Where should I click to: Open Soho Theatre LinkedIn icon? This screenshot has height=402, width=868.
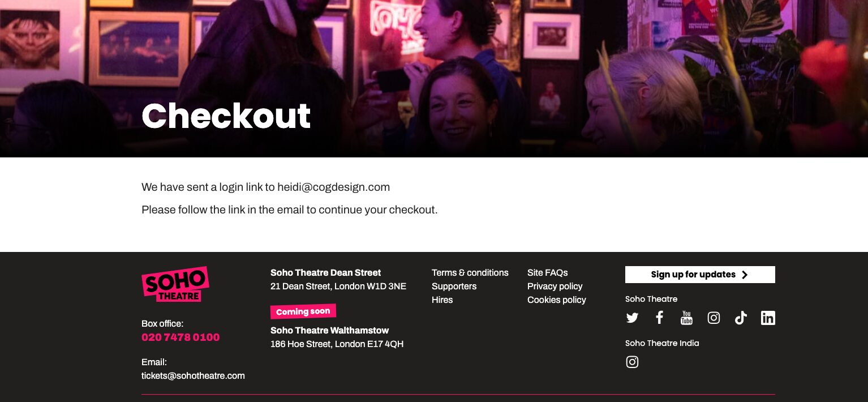[768, 318]
